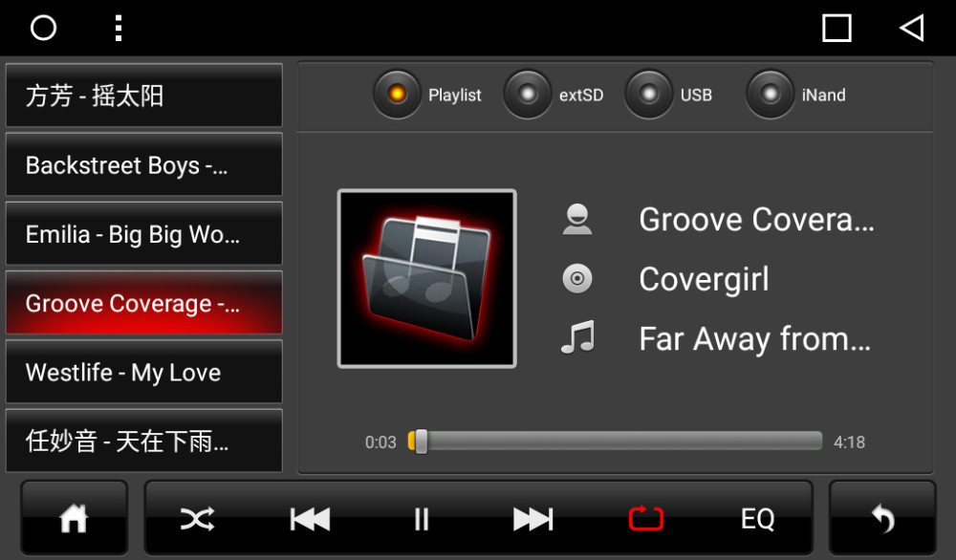This screenshot has height=560, width=956.
Task: Go to the launcher via the house icon
Action: (x=74, y=519)
